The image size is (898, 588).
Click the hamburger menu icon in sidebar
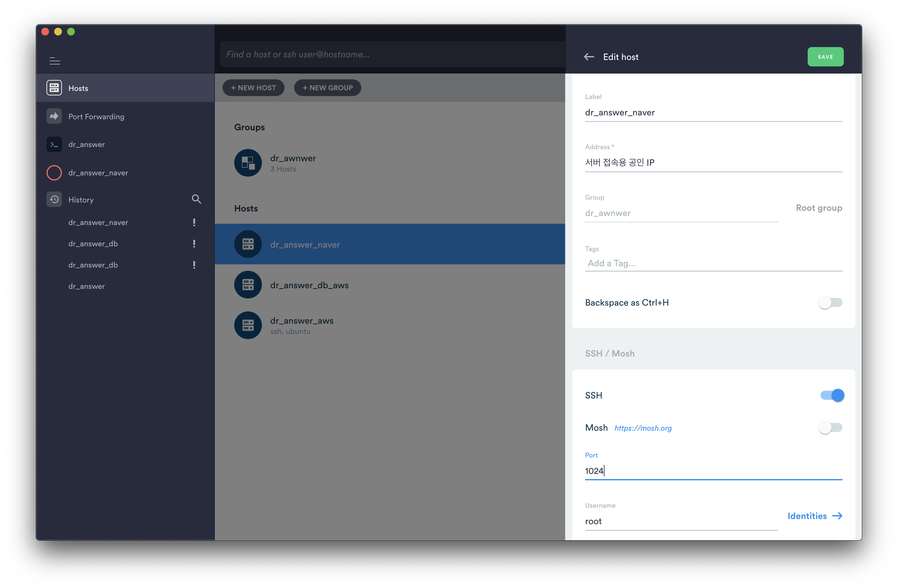(55, 61)
